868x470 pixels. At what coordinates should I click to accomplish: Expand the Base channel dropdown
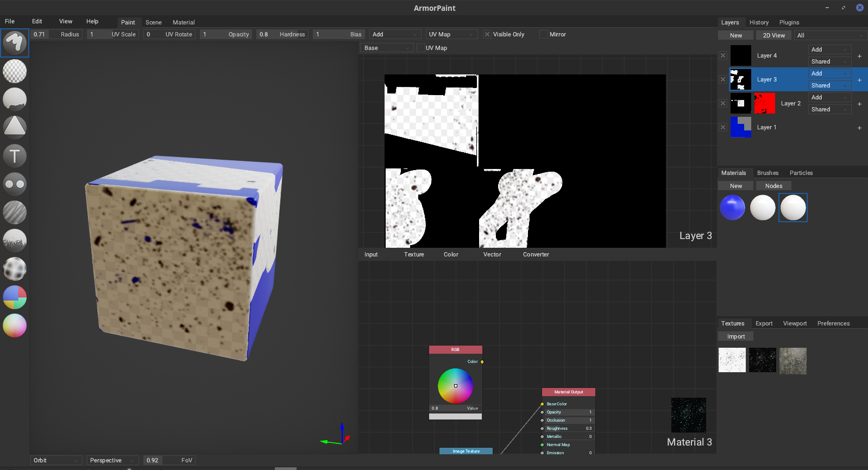(387, 48)
